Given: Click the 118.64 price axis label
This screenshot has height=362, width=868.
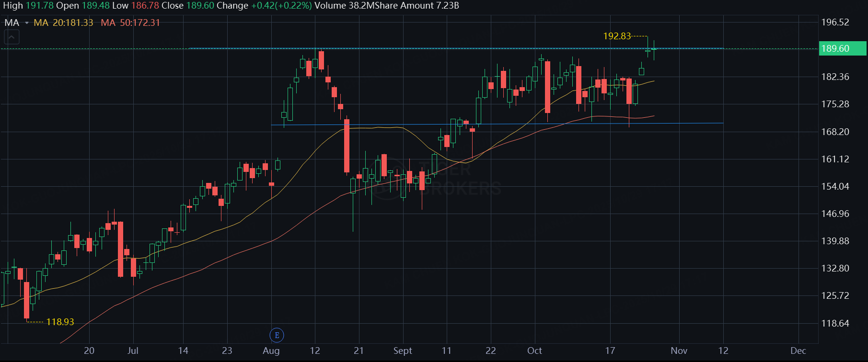Looking at the screenshot, I should point(835,323).
